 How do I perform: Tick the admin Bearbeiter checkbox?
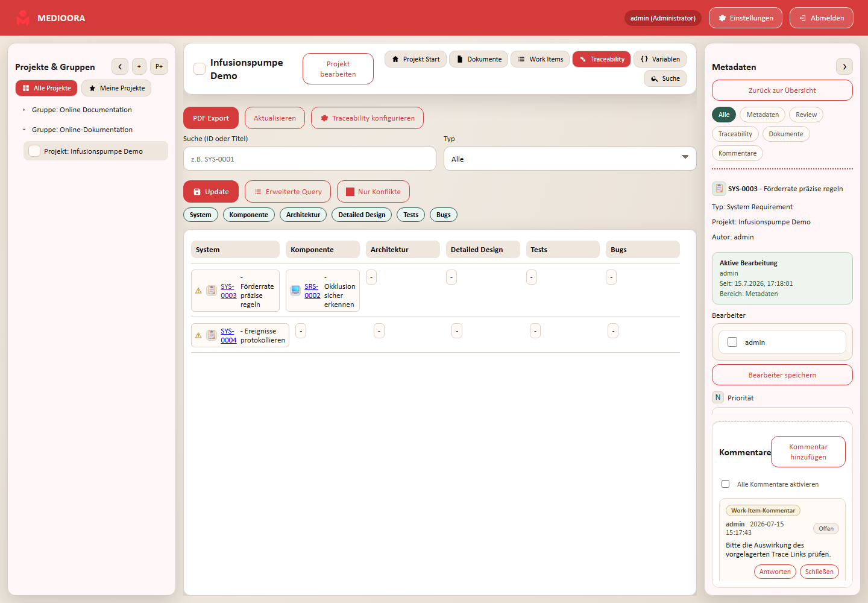coord(732,342)
